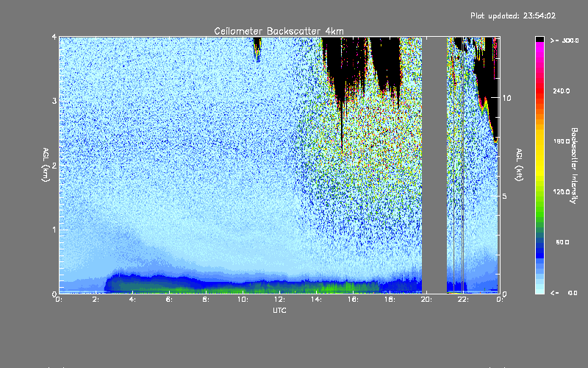The width and height of the screenshot is (588, 368).
Task: Click the x-axis tick label '2:'
Action: (97, 300)
